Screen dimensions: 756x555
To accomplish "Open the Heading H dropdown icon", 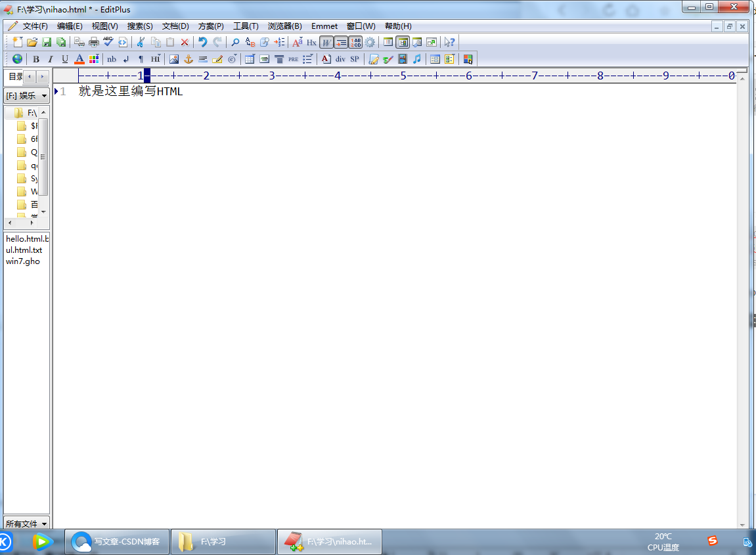I will [x=155, y=59].
